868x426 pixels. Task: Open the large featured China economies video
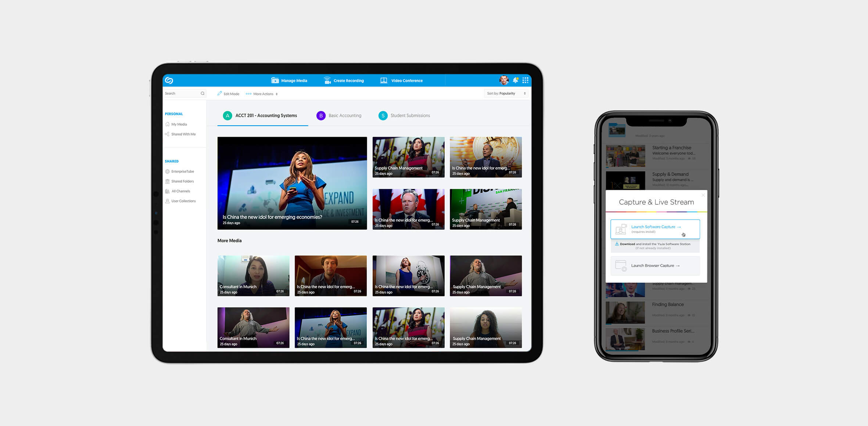pyautogui.click(x=292, y=183)
